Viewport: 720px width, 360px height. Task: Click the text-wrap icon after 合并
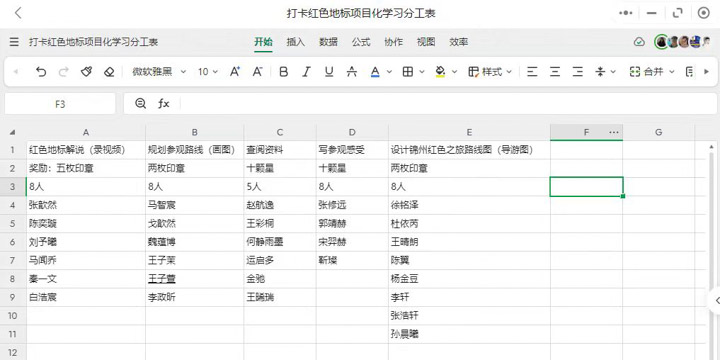point(689,72)
